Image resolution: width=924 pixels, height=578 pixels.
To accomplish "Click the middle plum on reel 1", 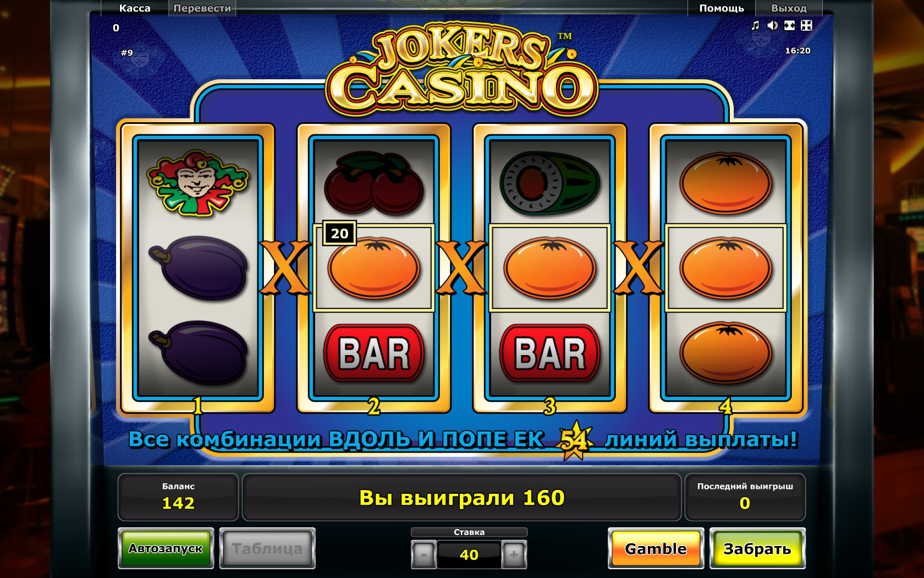I will (x=198, y=268).
